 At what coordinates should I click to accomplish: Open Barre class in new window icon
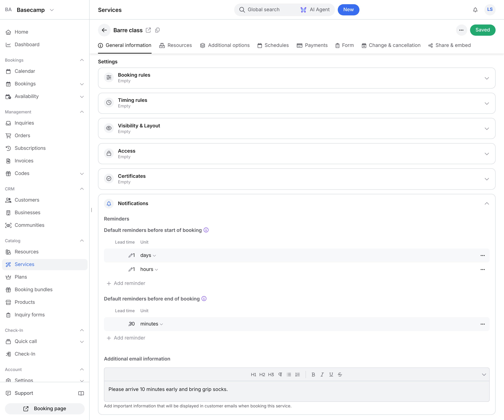tap(148, 30)
